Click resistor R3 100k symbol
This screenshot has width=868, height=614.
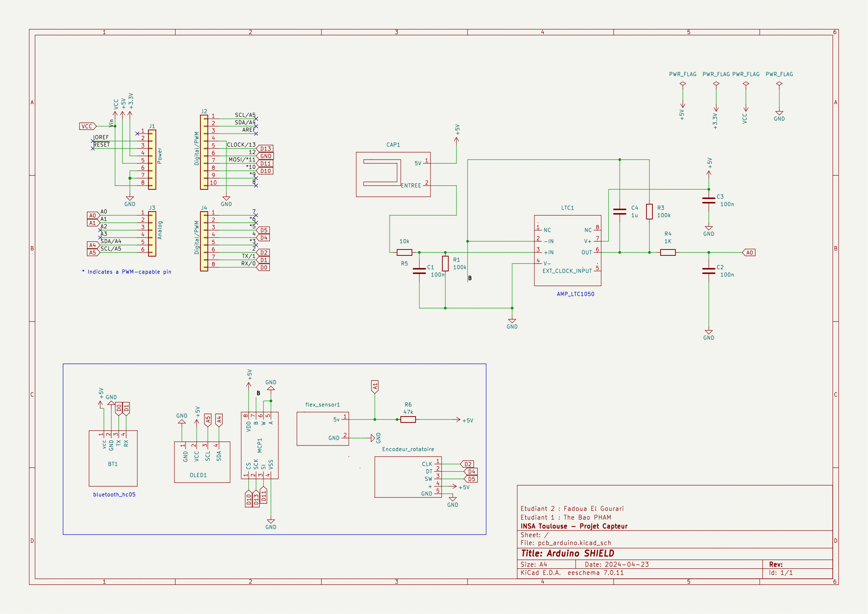pos(649,211)
